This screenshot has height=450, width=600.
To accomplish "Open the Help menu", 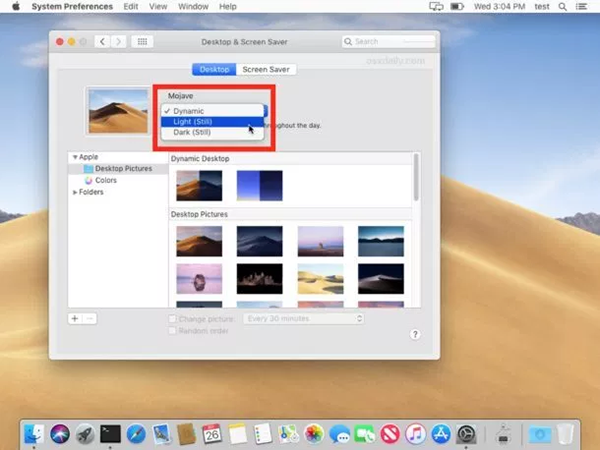I will (228, 7).
